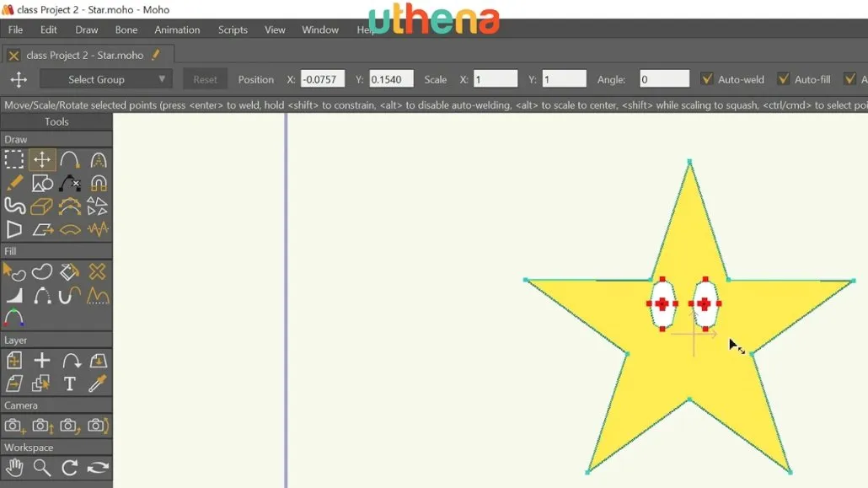Close the Star.moho document tab

[13, 56]
